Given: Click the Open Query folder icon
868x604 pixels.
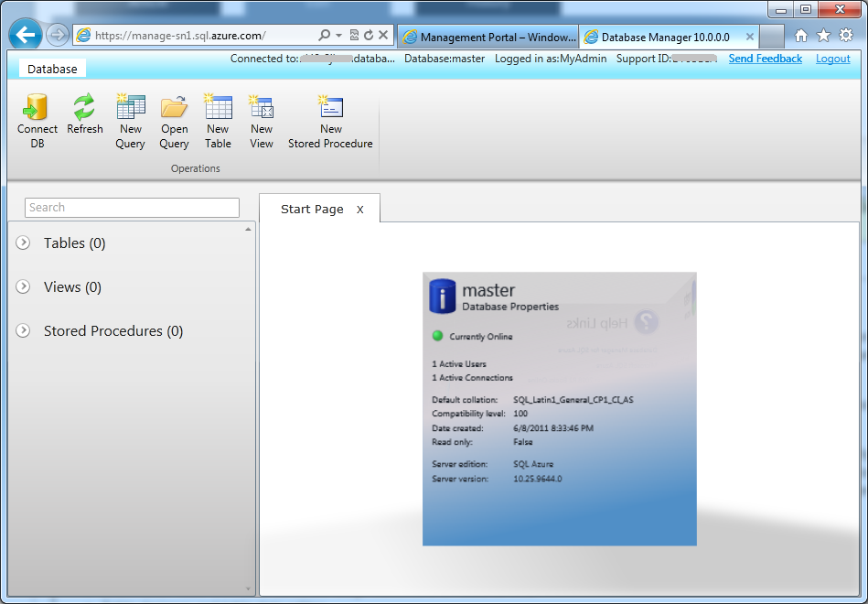Looking at the screenshot, I should click(175, 107).
